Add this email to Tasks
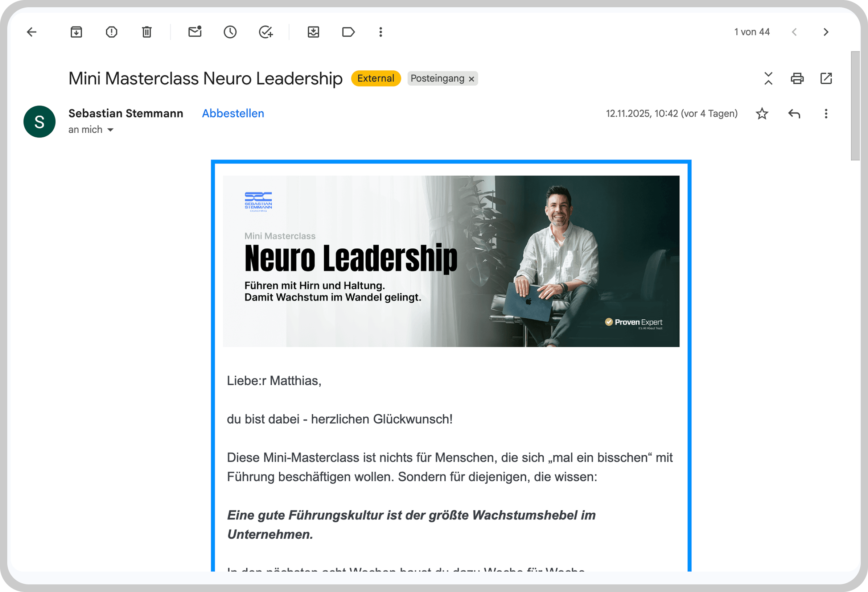 [266, 32]
